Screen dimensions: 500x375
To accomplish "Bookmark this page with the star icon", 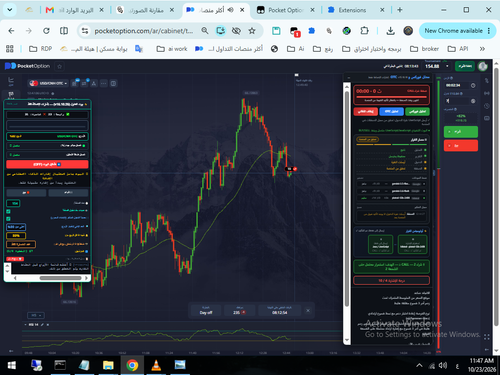I will 252,31.
